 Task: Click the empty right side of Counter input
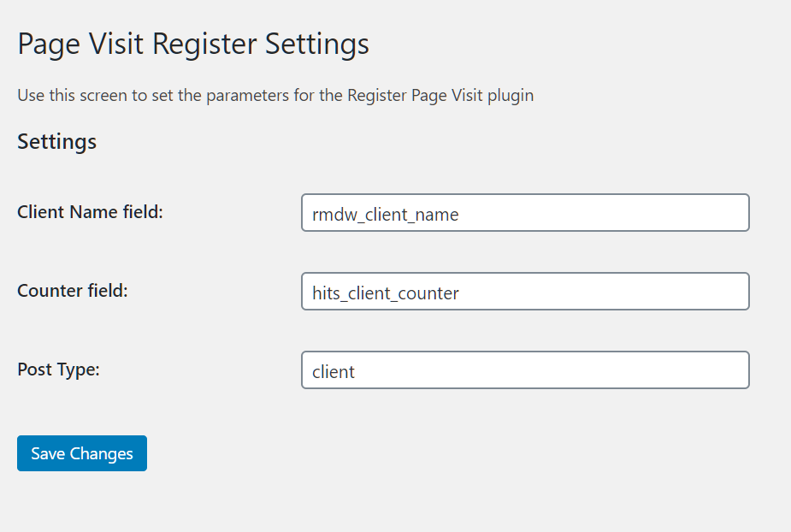click(650, 292)
